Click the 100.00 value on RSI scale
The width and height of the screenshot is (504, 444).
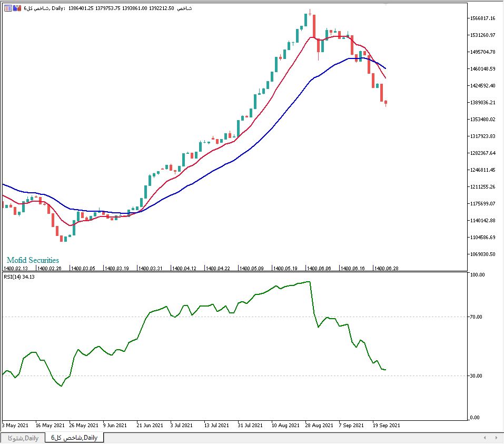[477, 275]
